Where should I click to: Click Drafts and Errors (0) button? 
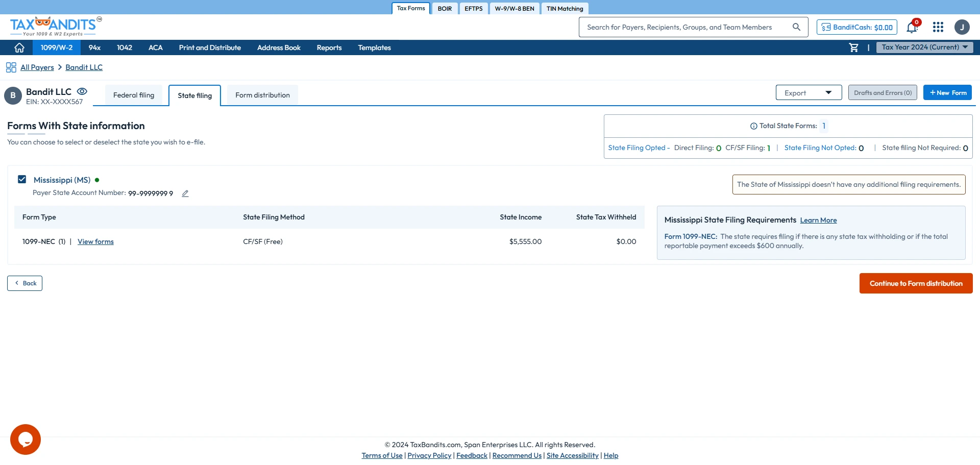[883, 93]
